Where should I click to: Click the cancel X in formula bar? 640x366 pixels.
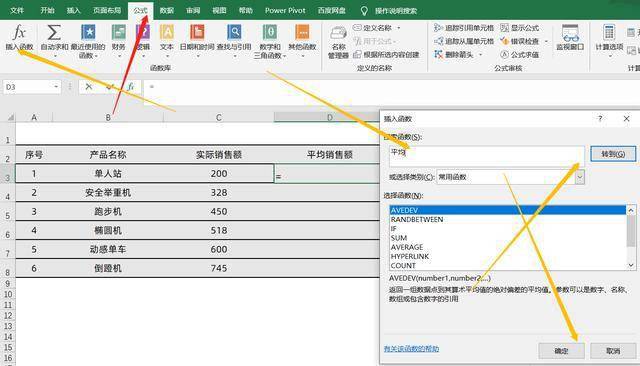89,87
